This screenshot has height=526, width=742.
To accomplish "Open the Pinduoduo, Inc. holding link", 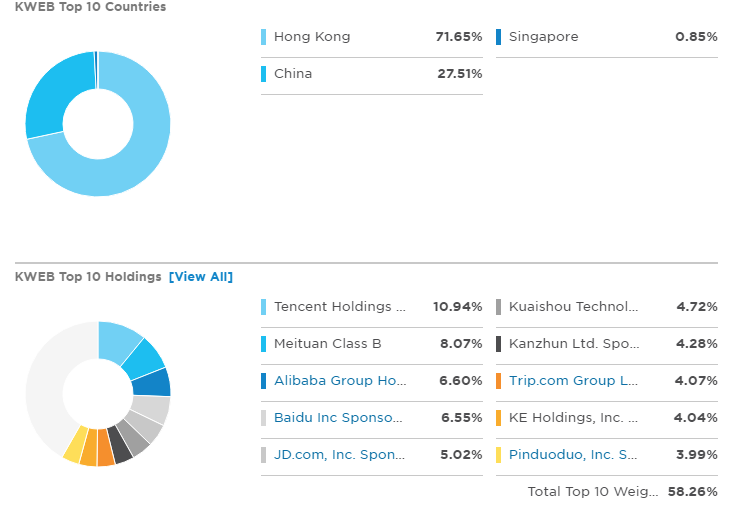I will coord(573,455).
